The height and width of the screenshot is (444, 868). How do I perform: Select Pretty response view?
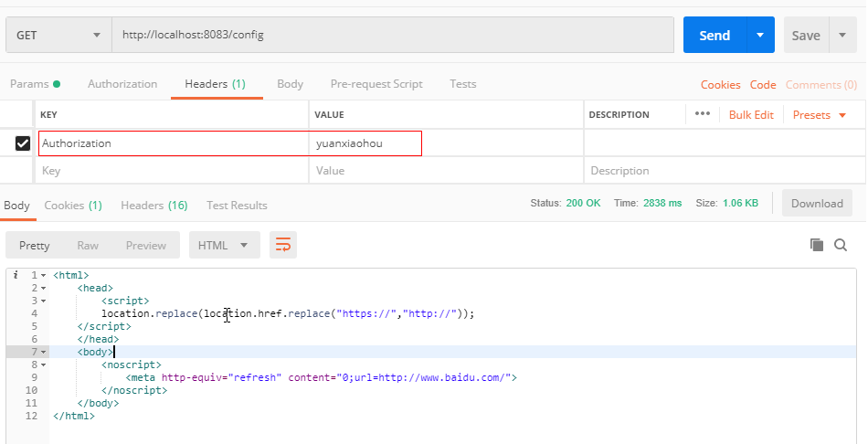click(x=35, y=245)
